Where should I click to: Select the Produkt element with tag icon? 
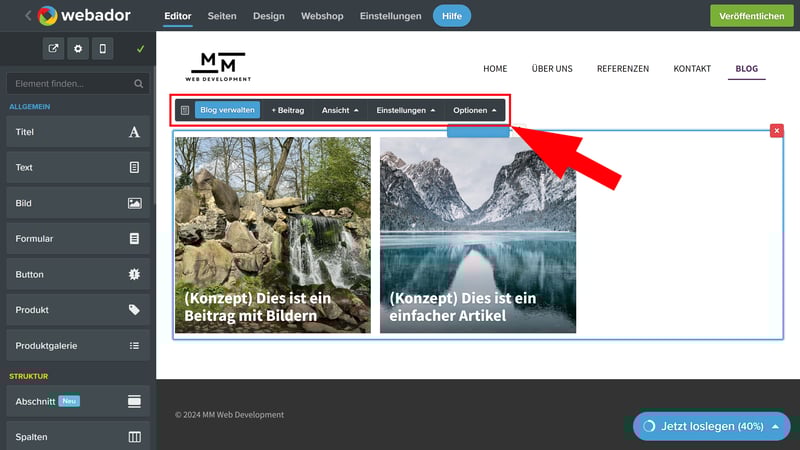click(78, 310)
